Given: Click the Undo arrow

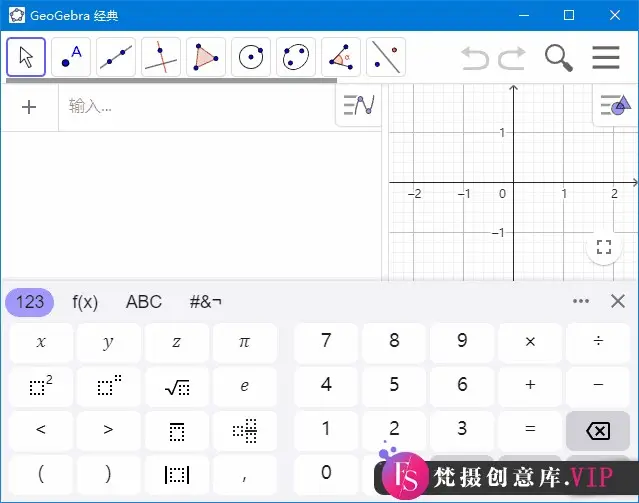Looking at the screenshot, I should pyautogui.click(x=475, y=57).
